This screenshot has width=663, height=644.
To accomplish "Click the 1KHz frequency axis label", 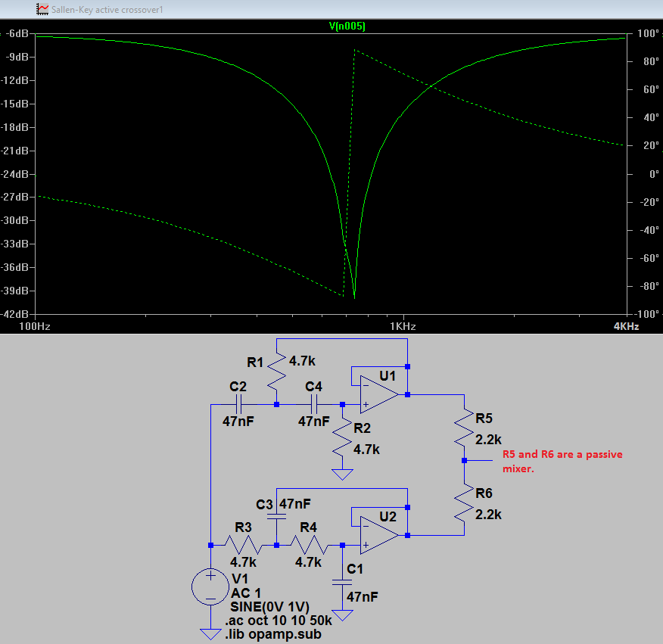I will (403, 326).
